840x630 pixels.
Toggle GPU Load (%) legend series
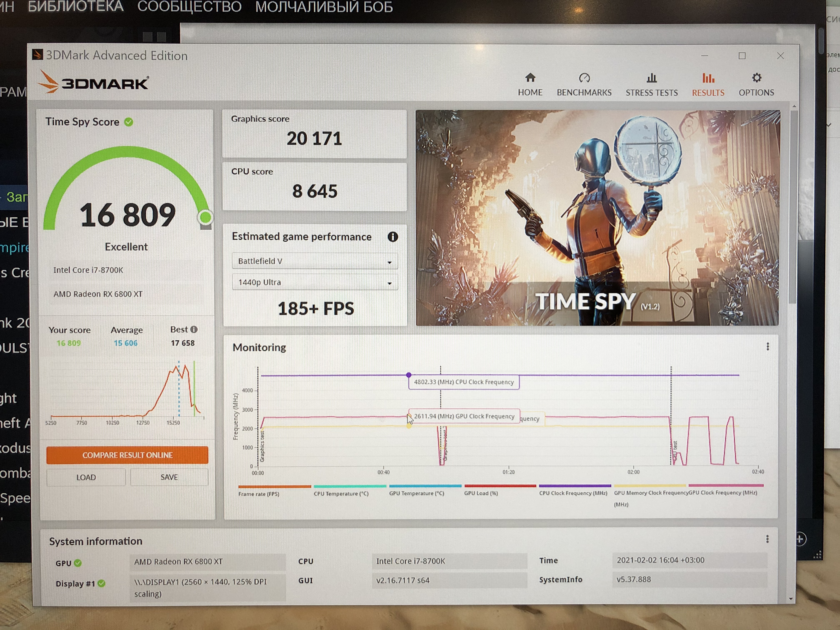tap(481, 493)
